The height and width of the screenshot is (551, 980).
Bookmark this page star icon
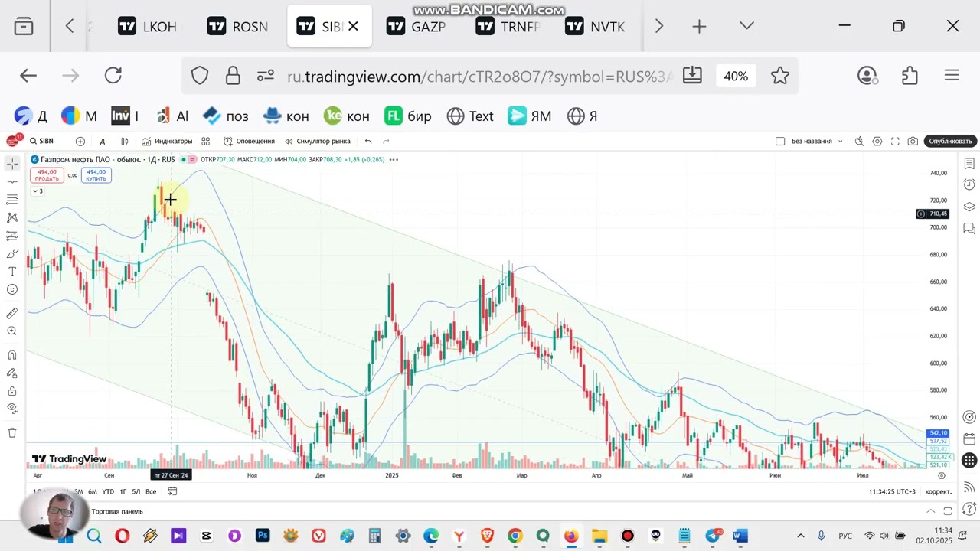[x=780, y=75]
